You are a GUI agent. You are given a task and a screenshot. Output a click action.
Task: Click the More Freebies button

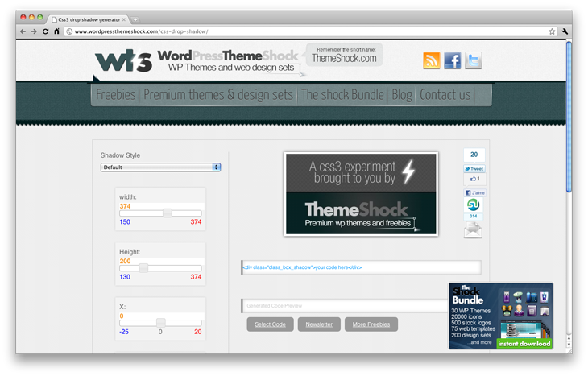tap(371, 324)
